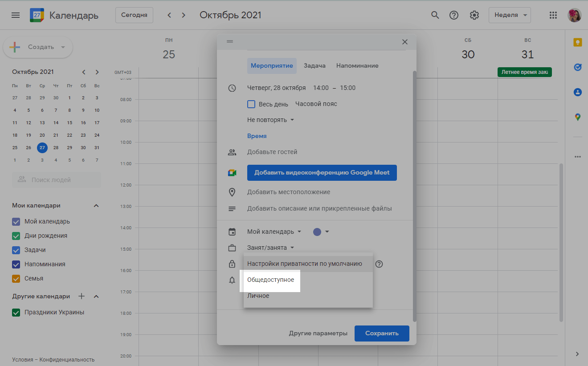Switch to the 'Задача' tab
This screenshot has height=366, width=588.
click(314, 66)
